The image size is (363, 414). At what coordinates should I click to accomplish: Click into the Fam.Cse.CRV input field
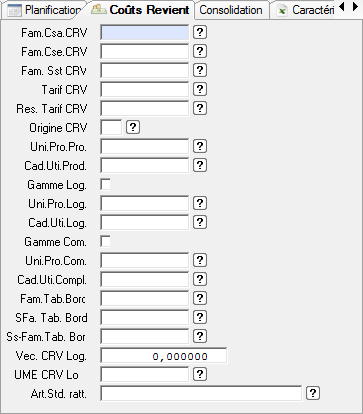[x=145, y=52]
